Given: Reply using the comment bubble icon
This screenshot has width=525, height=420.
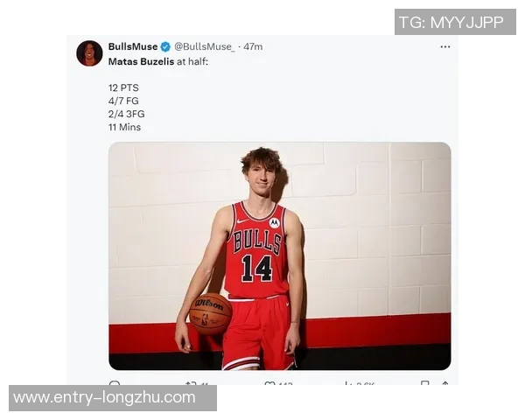Looking at the screenshot, I should coord(115,383).
